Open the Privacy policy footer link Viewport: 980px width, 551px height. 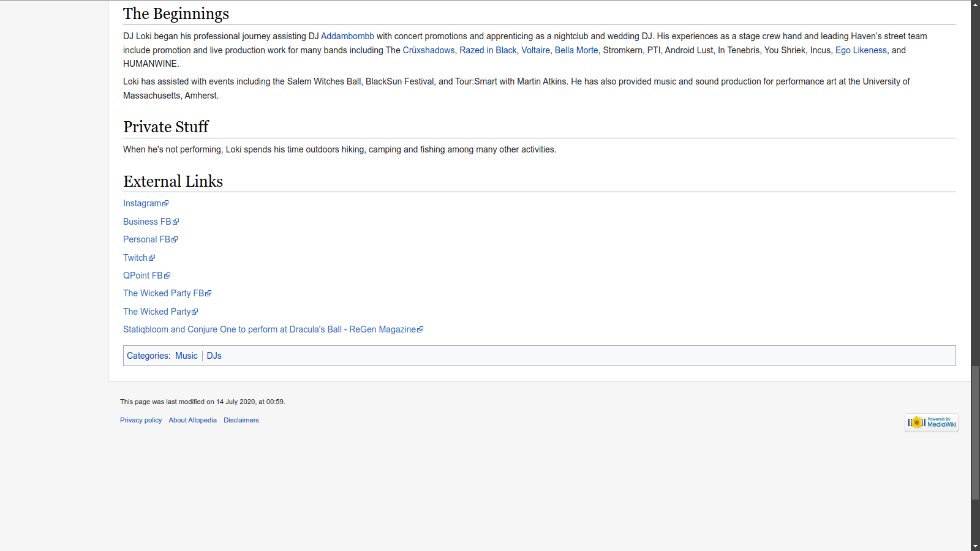[x=141, y=420]
